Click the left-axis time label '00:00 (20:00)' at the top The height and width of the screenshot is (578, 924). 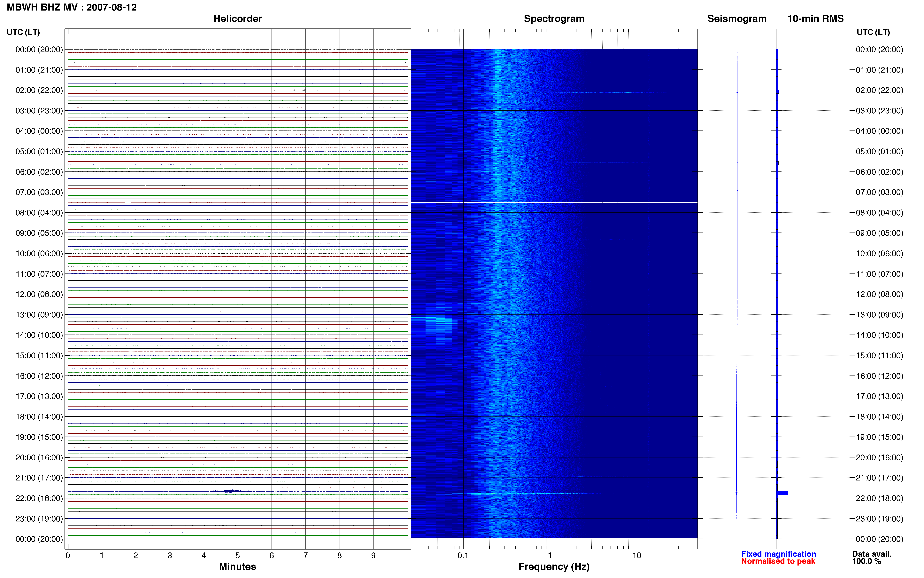(x=39, y=49)
